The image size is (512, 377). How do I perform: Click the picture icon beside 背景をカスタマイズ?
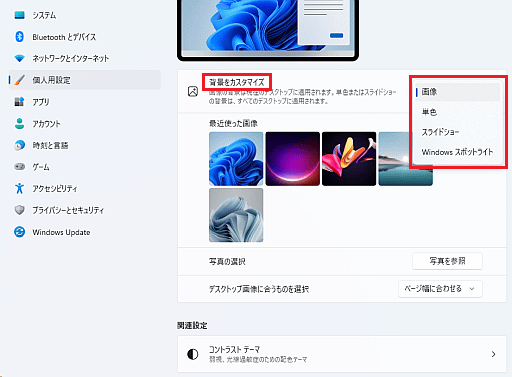(193, 91)
